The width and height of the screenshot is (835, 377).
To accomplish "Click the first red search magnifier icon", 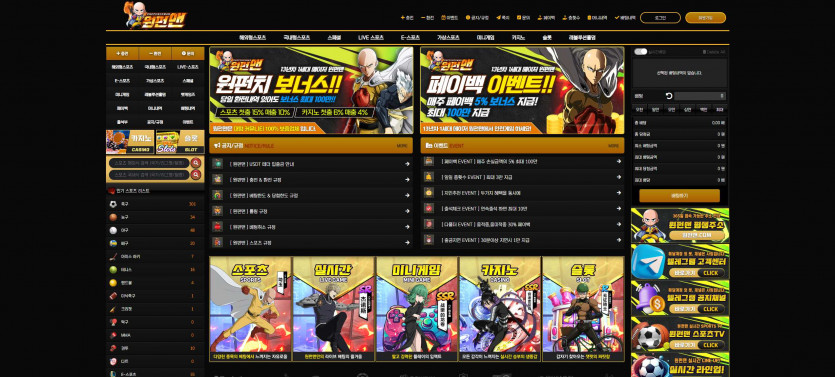I will 196,163.
